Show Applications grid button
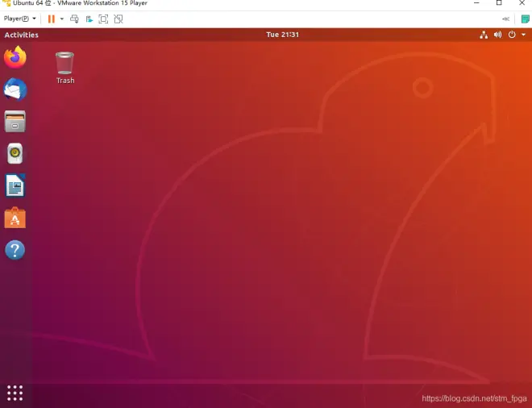Image resolution: width=532 pixels, height=408 pixels. point(15,393)
